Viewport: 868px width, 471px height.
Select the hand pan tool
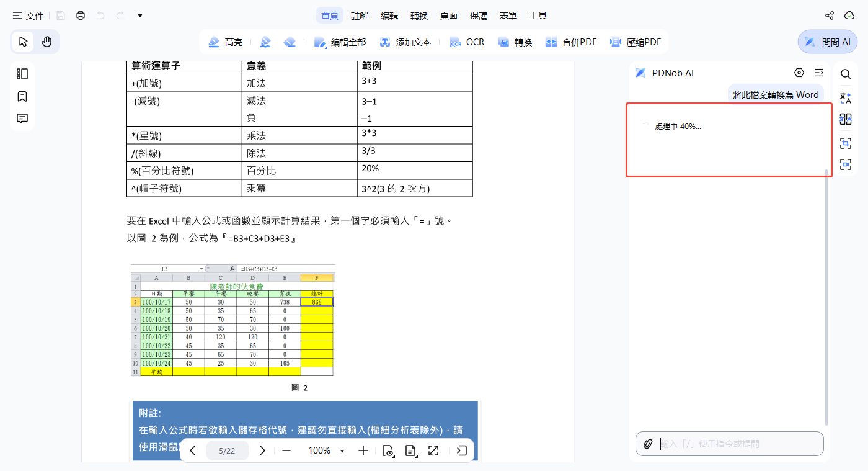tap(46, 42)
